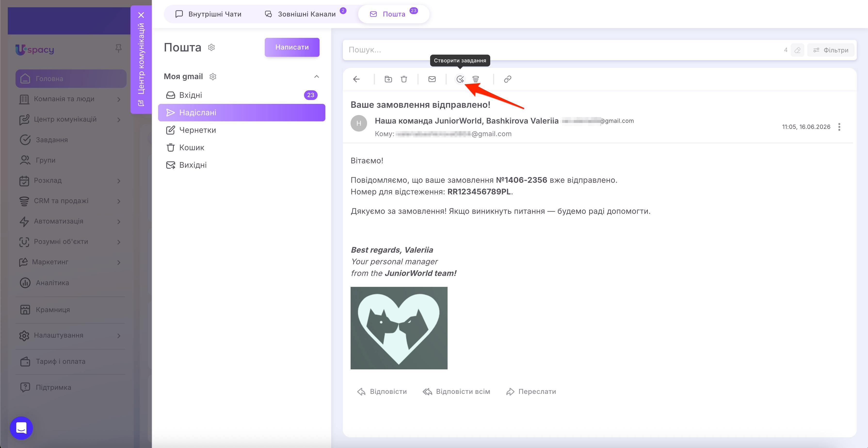Viewport: 868px width, 448px height.
Task: Clear search with the eraser icon
Action: (797, 50)
